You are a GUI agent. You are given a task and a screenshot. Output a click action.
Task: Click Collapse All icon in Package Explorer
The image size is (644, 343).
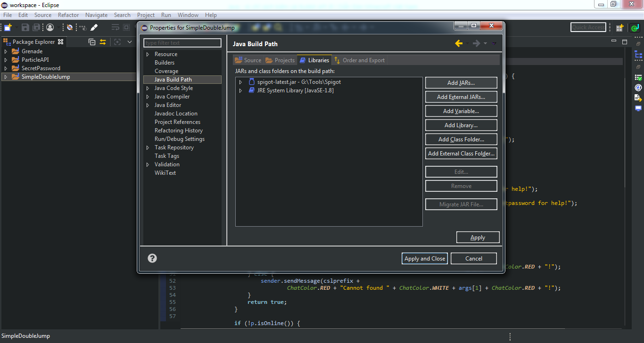92,42
